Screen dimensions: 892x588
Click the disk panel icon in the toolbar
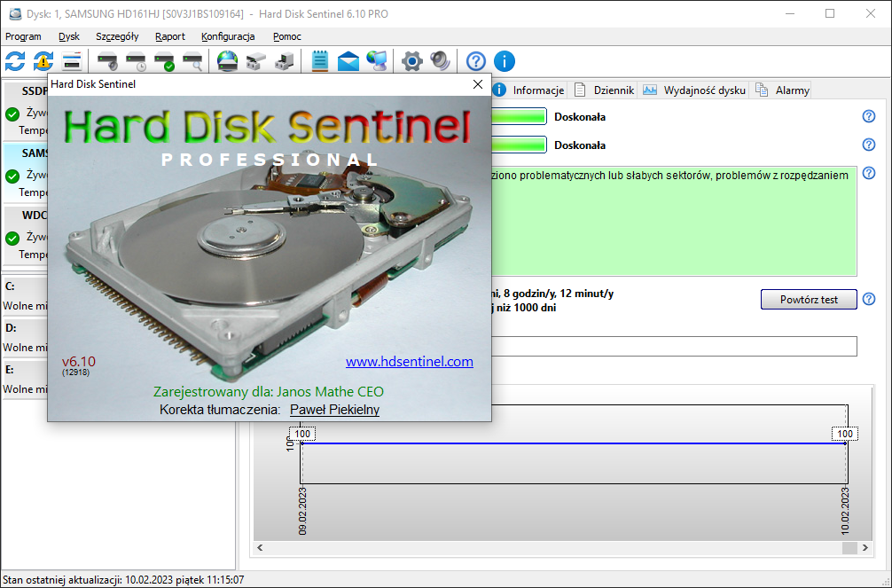click(x=72, y=61)
